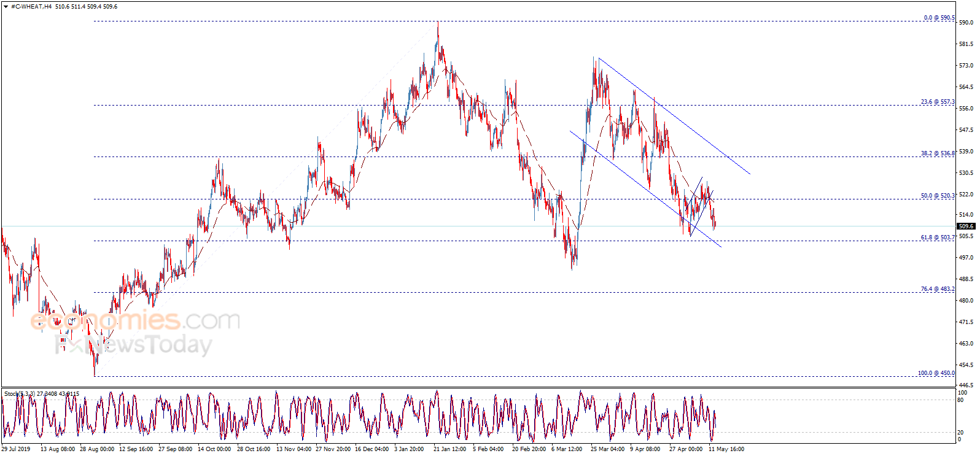Click the '14 Oct 00:00' date label

coord(215,449)
